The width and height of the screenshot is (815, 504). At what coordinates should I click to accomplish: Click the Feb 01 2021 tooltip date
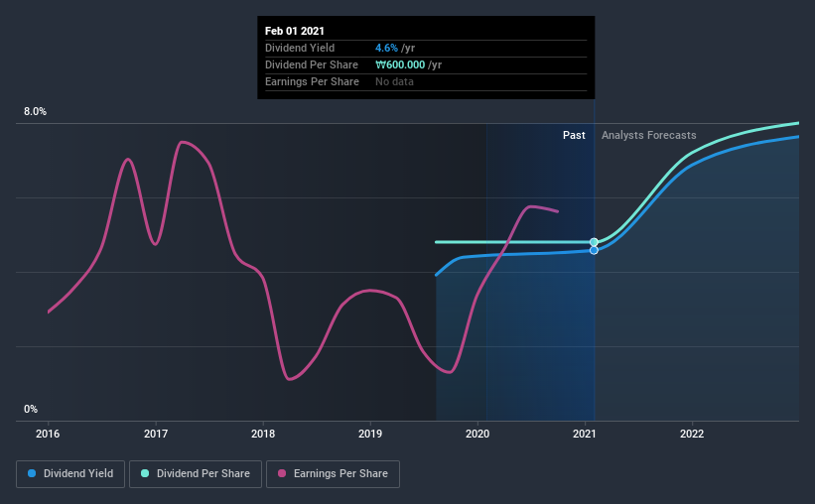(x=295, y=31)
